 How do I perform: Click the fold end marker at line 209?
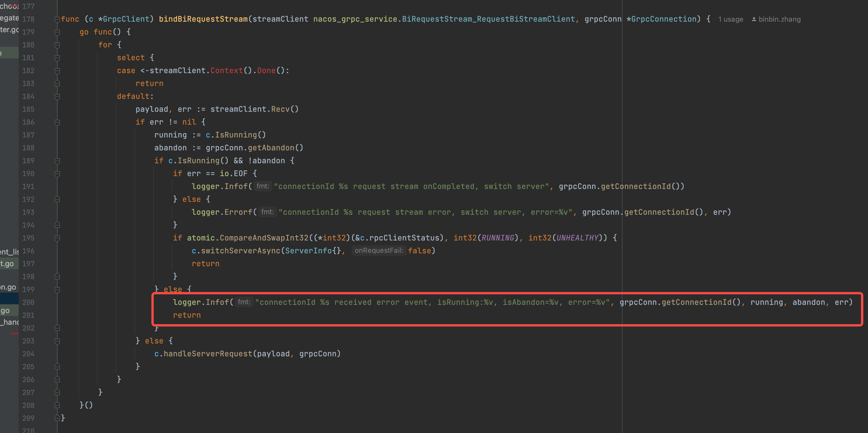coord(57,418)
